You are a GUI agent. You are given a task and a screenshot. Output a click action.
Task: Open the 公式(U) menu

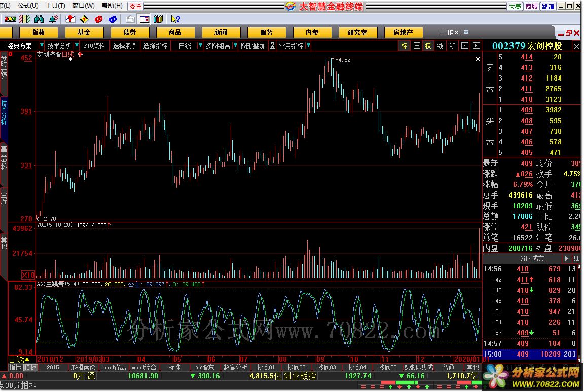point(28,6)
